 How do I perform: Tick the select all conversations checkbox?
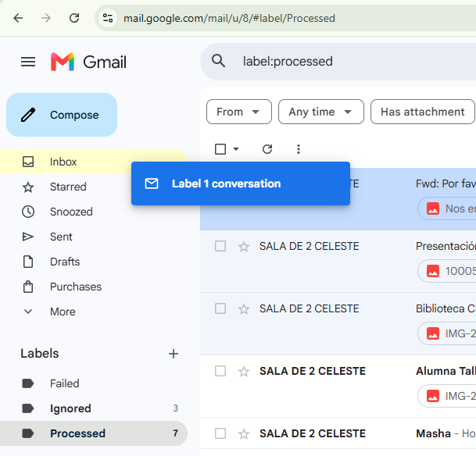pyautogui.click(x=220, y=149)
